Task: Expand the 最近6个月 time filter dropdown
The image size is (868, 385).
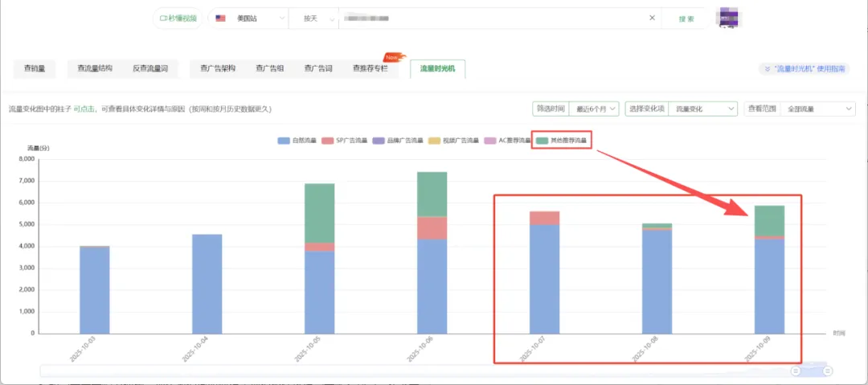Action: (595, 109)
